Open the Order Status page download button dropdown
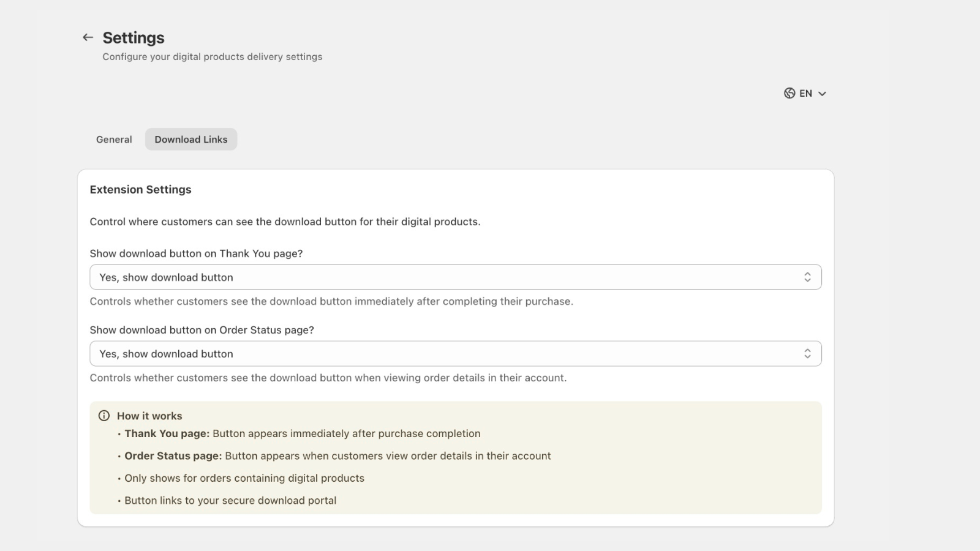Viewport: 980px width, 551px height. pos(456,354)
